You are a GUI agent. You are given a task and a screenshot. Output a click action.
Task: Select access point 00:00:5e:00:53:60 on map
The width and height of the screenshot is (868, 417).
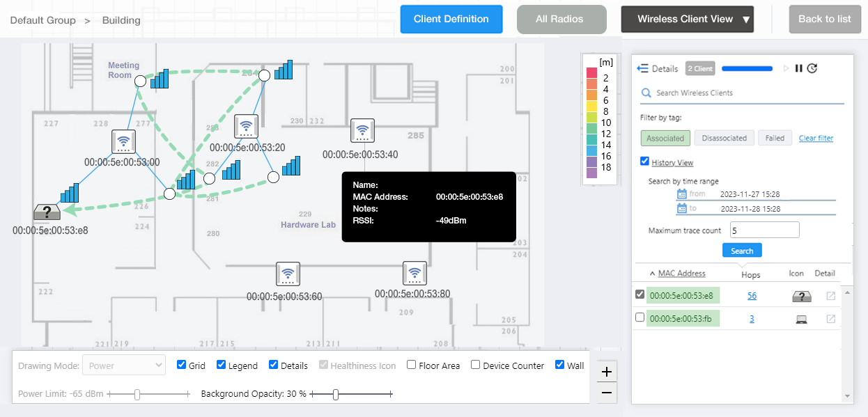point(288,274)
